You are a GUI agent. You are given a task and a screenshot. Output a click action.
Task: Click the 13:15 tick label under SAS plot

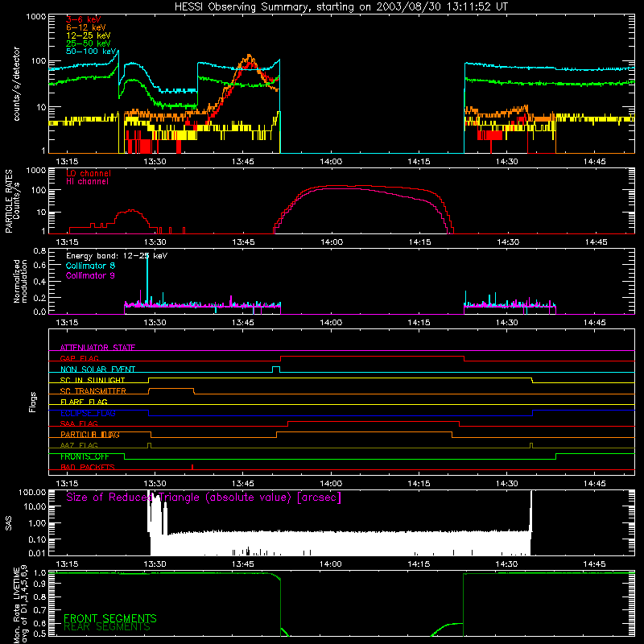(67, 564)
